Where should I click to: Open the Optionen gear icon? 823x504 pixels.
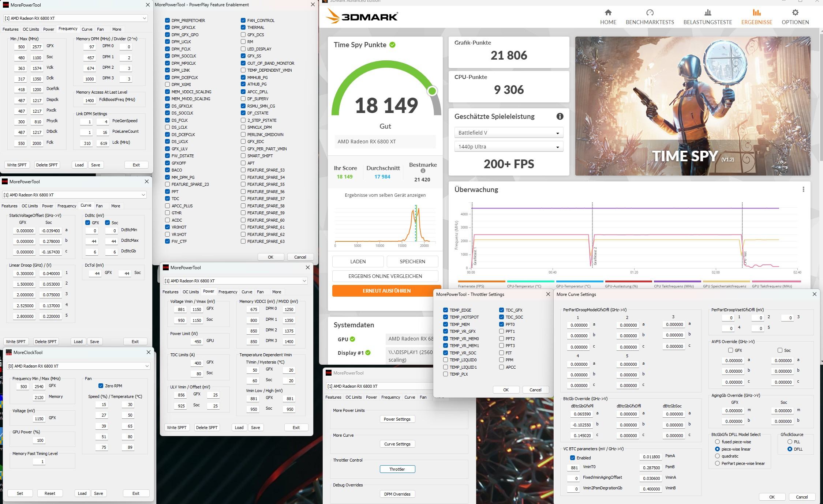795,13
